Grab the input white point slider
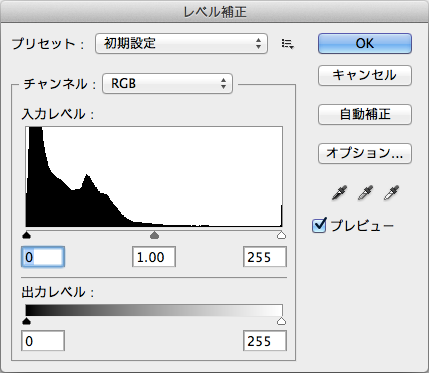 click(282, 236)
